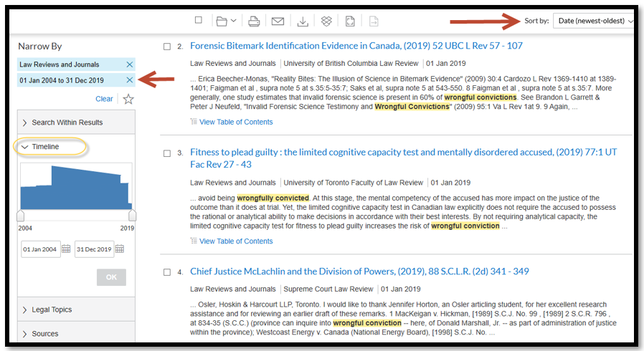Screen dimensions: 644x351
Task: Click the Dropbox icon
Action: (x=326, y=21)
